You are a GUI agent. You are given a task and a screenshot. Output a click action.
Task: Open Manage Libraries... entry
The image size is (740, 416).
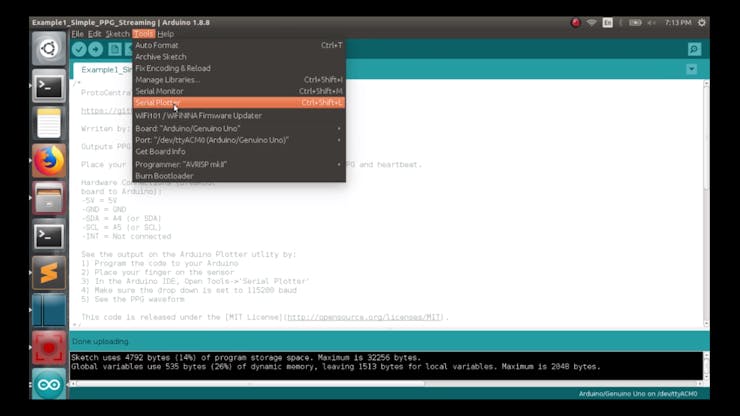tap(239, 80)
